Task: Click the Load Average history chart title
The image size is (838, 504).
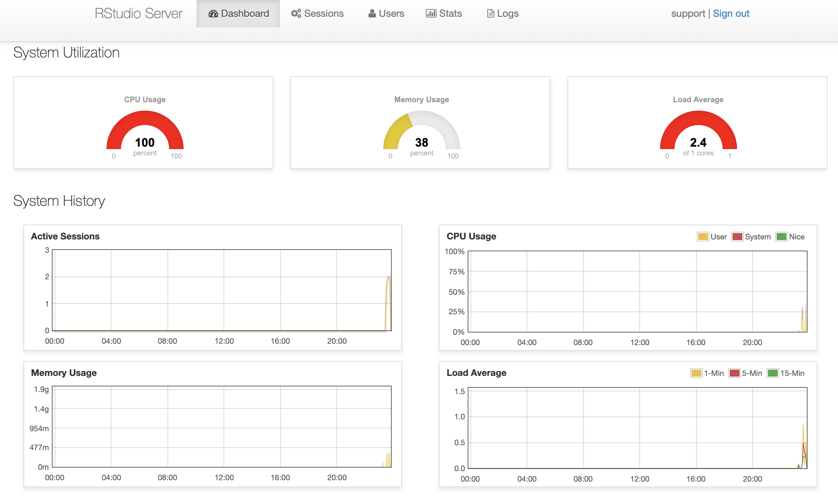Action: point(476,373)
